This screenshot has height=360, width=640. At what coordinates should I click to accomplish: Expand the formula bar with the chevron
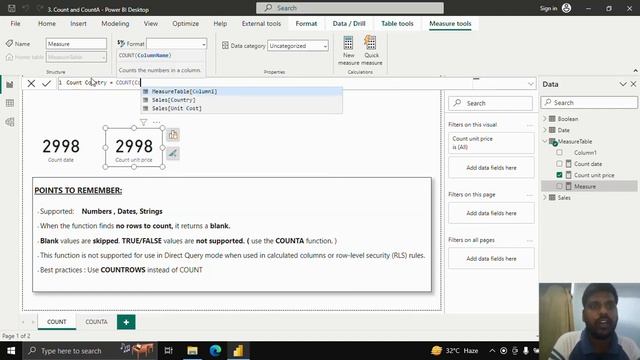530,84
